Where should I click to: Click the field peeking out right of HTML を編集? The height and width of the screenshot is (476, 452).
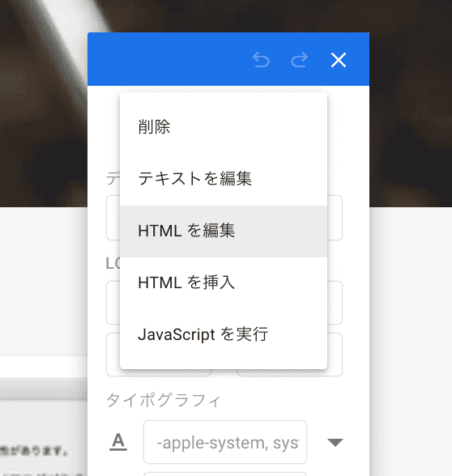(x=335, y=218)
